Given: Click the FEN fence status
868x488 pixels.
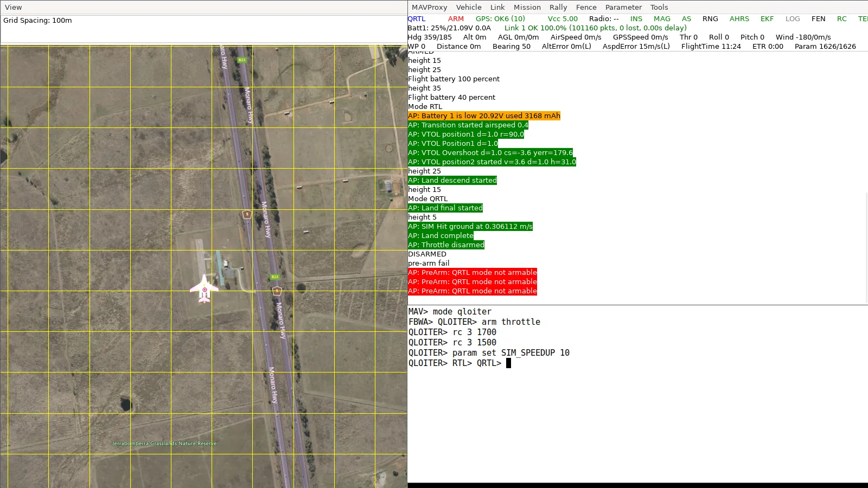Looking at the screenshot, I should click(819, 18).
